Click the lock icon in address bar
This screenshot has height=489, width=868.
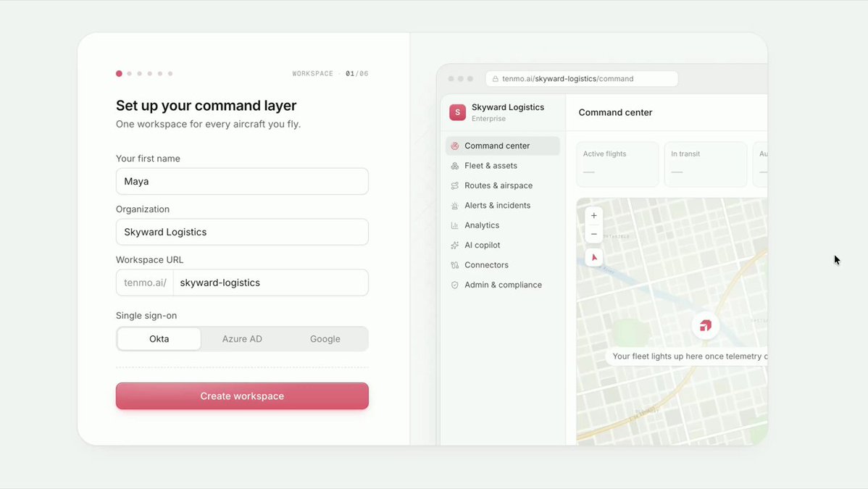(496, 79)
